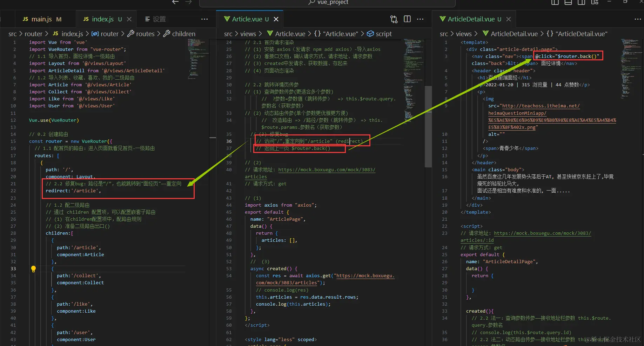Viewport: 644px width, 346px height.
Task: Toggle the primary side bar layout
Action: coord(555,2)
